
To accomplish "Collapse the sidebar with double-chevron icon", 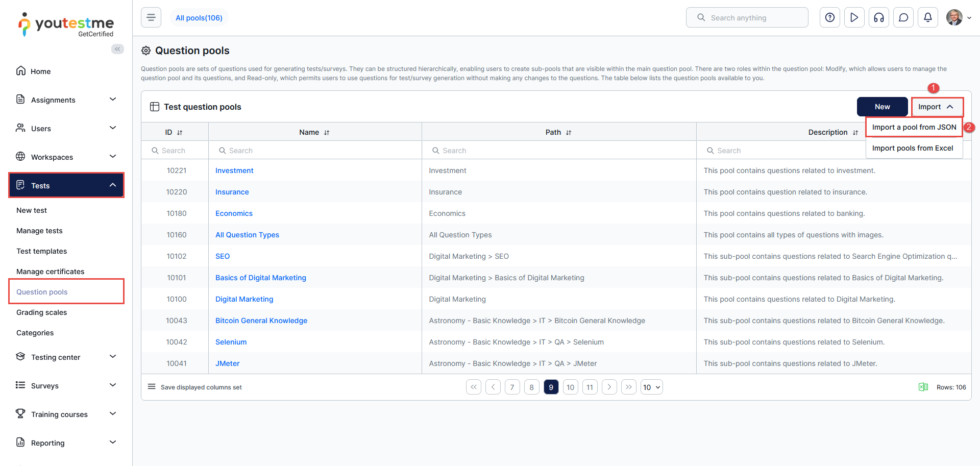I will tap(117, 49).
